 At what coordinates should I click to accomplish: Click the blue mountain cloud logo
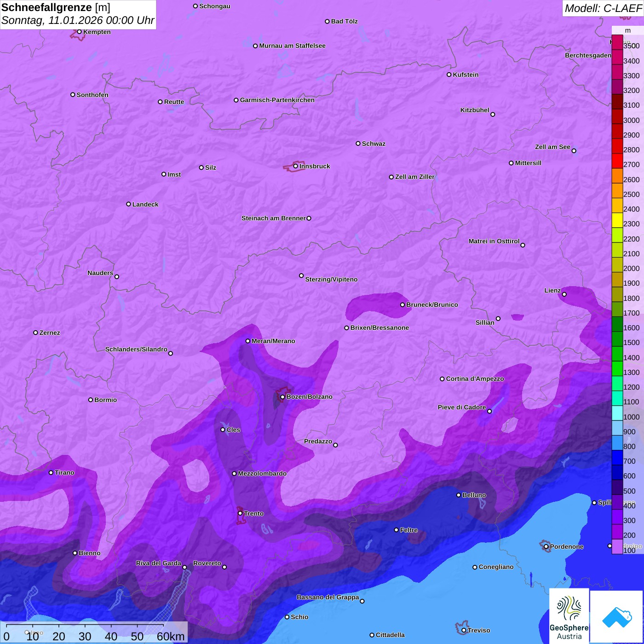[x=617, y=616]
